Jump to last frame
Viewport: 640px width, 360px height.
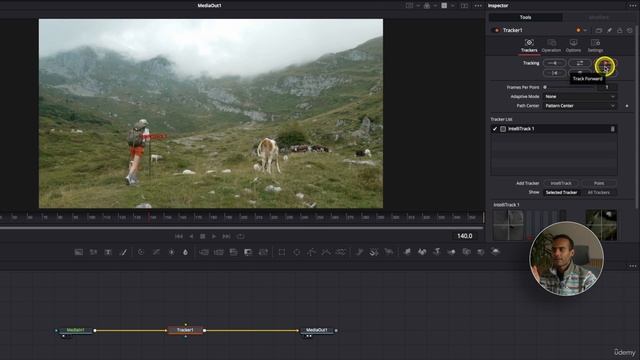click(x=227, y=236)
